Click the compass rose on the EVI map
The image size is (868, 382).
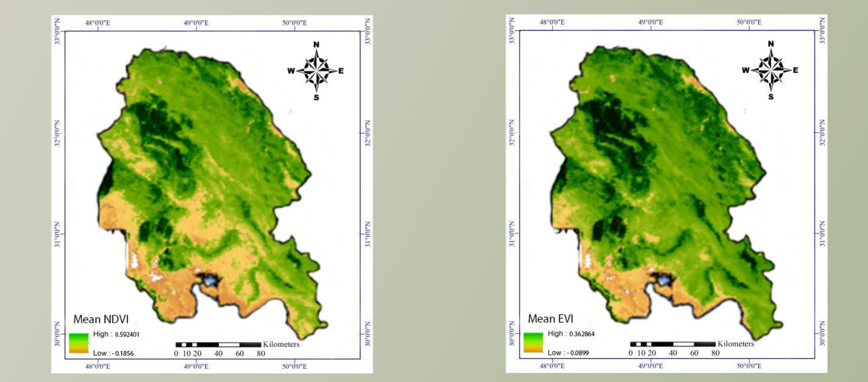[771, 70]
